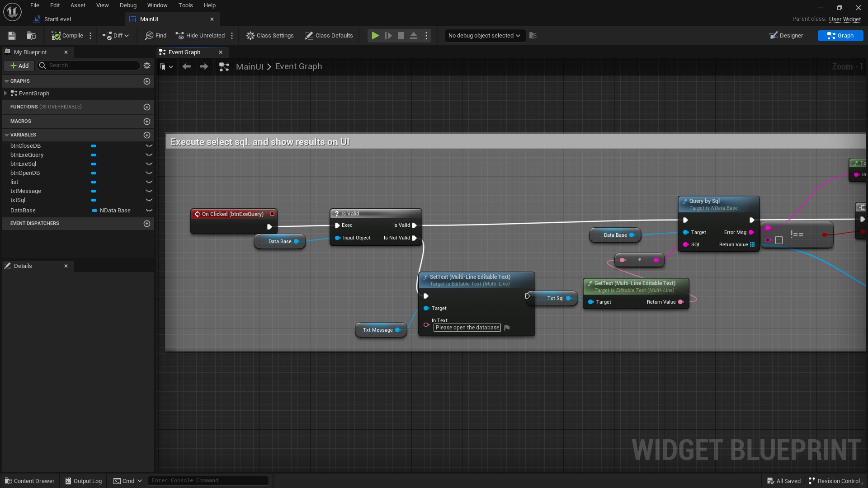Viewport: 868px width, 488px height.
Task: Expand the EventGraph tree item
Action: pyautogui.click(x=5, y=94)
